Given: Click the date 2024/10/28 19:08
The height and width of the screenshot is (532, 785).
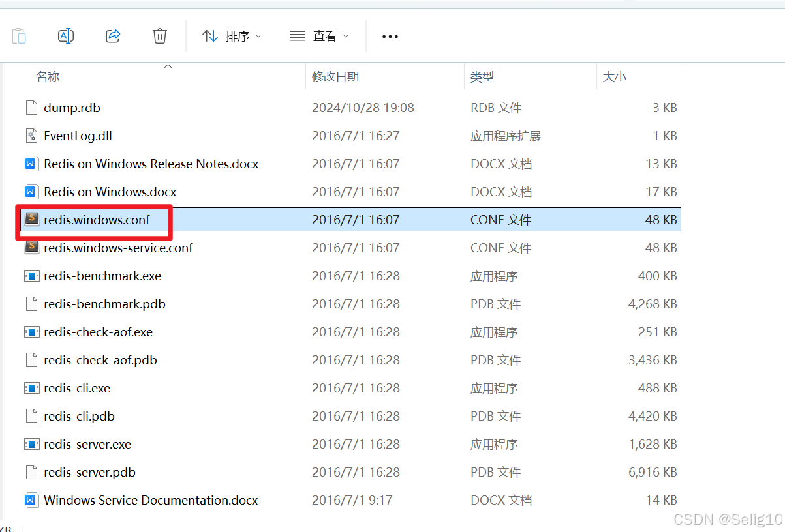Looking at the screenshot, I should [363, 108].
